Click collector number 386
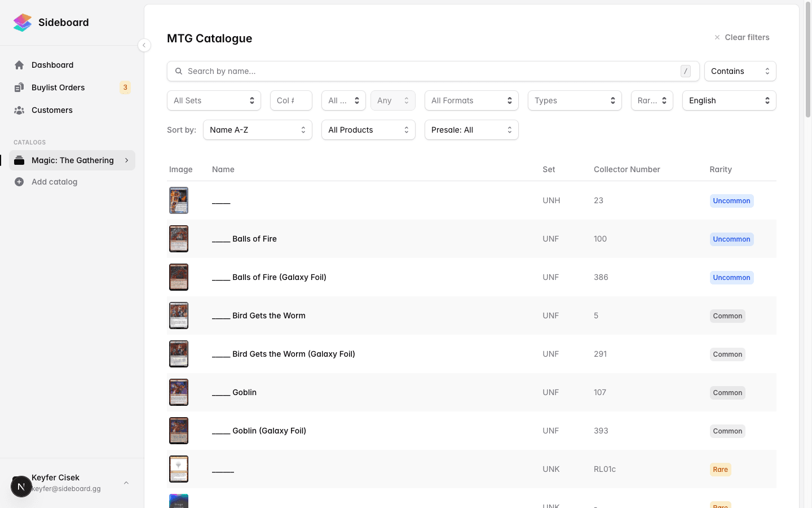This screenshot has width=812, height=508. pos(601,277)
